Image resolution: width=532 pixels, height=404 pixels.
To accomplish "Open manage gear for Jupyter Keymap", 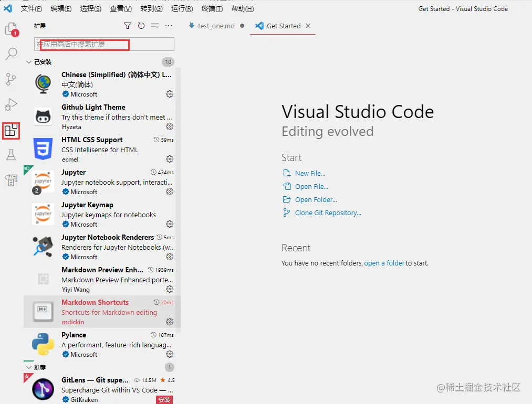I will 170,224.
